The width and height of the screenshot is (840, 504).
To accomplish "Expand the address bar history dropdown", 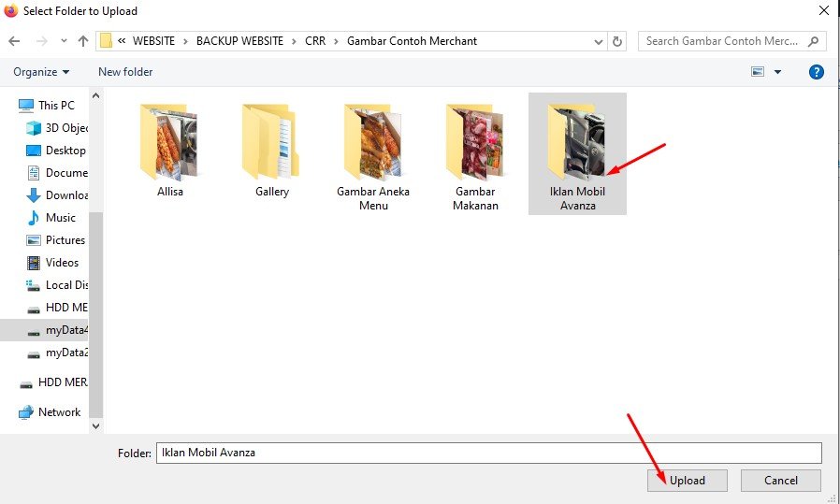I will (x=599, y=41).
